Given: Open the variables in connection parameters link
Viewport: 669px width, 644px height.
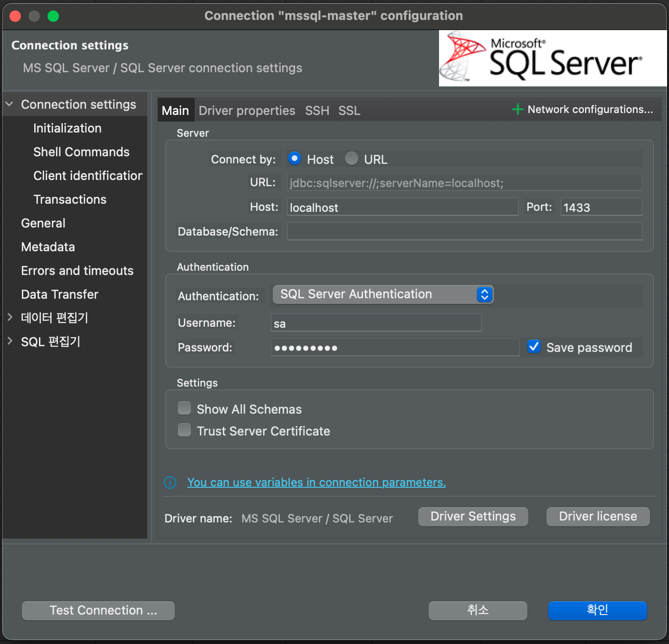Looking at the screenshot, I should (316, 483).
